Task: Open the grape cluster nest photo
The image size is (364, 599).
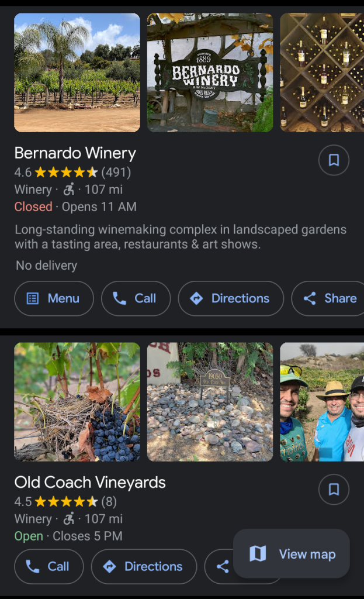Action: tap(77, 402)
